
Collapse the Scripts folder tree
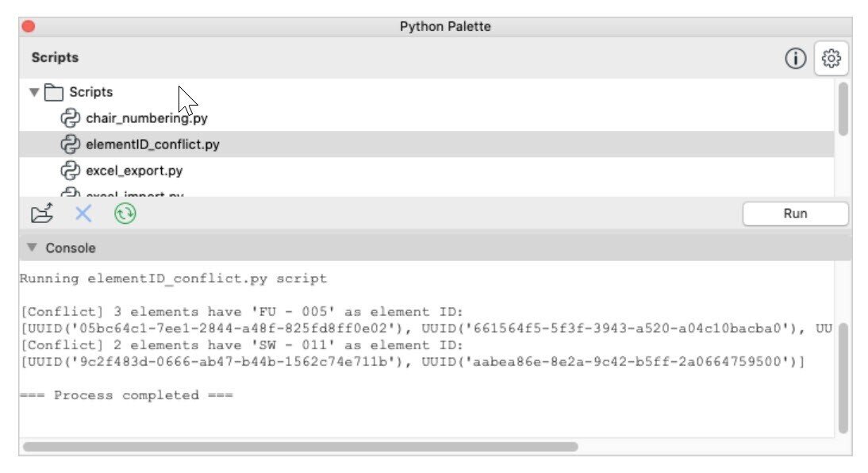click(34, 92)
